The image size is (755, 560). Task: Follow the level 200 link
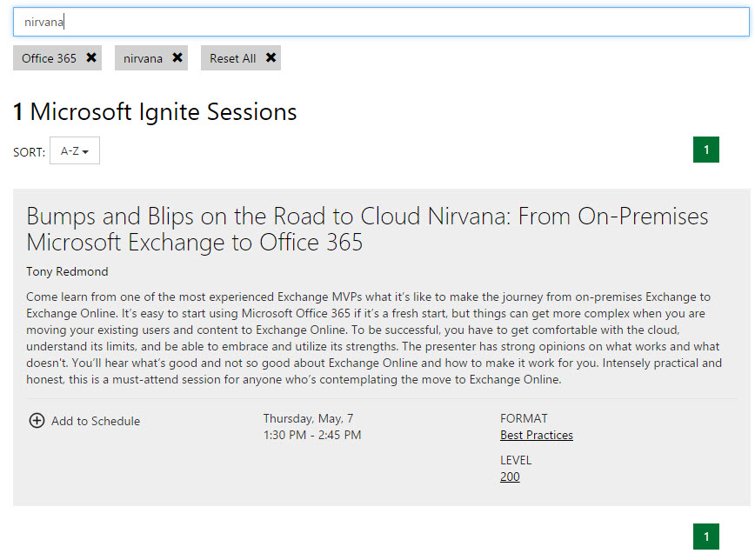510,477
